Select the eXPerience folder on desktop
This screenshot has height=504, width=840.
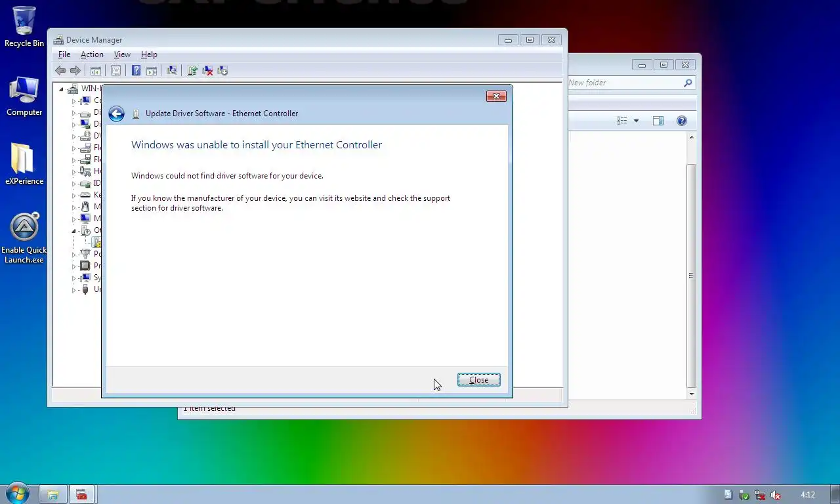tap(24, 165)
